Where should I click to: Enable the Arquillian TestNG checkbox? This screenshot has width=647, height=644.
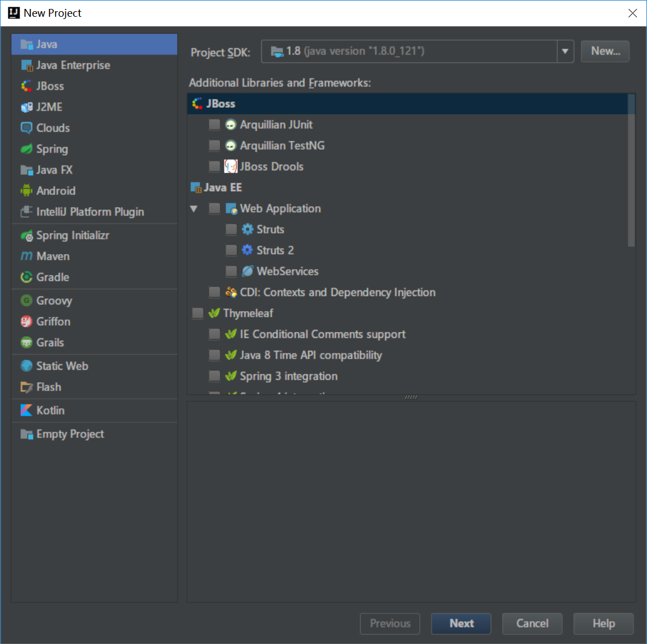[214, 145]
